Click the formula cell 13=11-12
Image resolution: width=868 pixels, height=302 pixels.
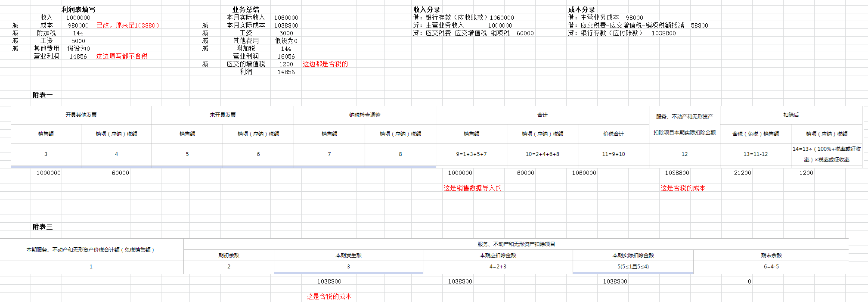(x=755, y=154)
